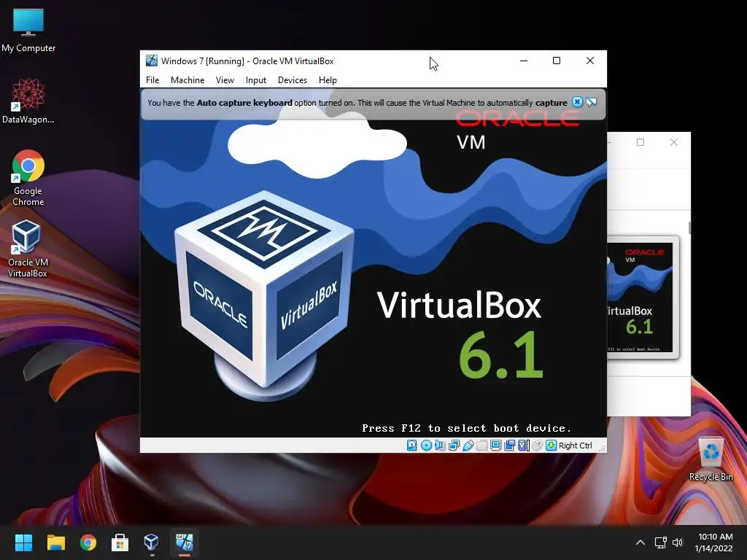
Task: Click the recording status icon
Action: [x=509, y=446]
